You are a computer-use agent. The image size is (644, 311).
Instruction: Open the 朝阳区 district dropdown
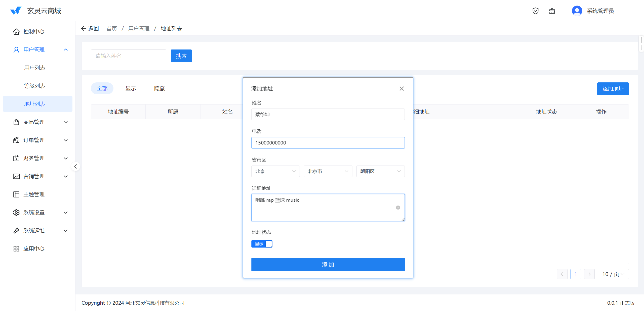380,171
